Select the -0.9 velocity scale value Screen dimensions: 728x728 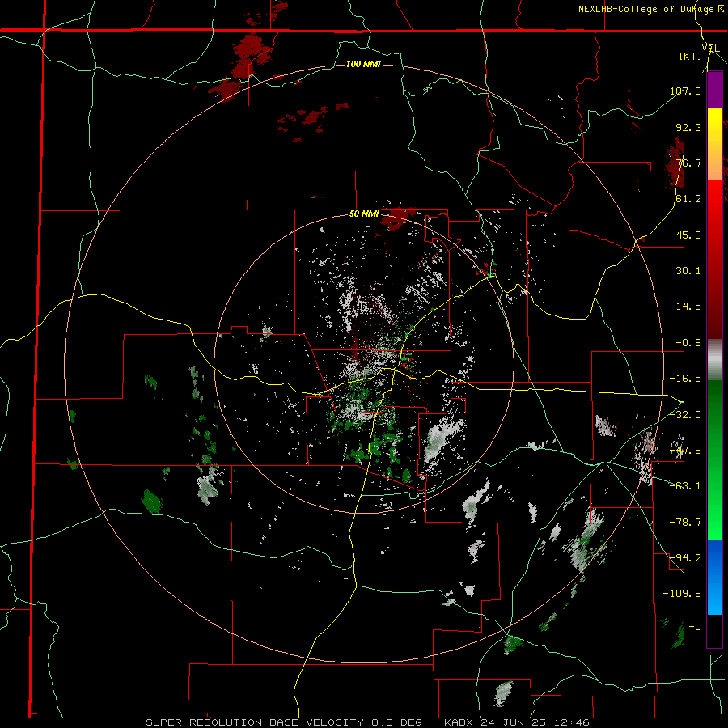click(688, 343)
